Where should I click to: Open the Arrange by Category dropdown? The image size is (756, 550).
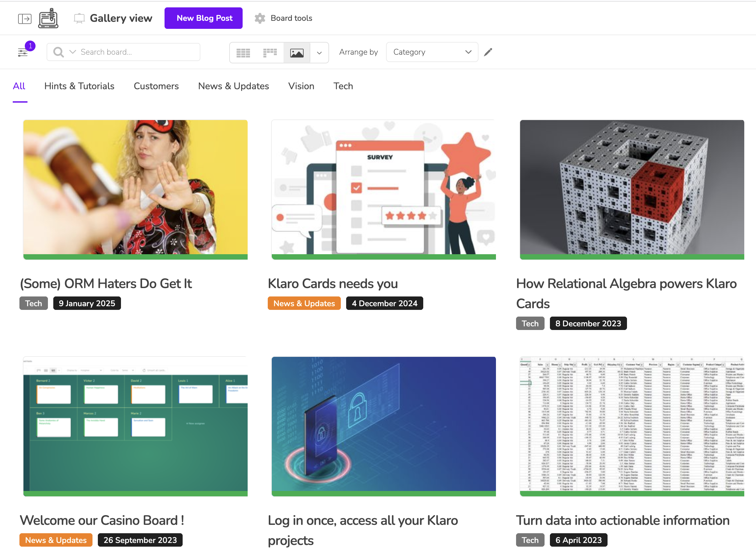pos(432,52)
